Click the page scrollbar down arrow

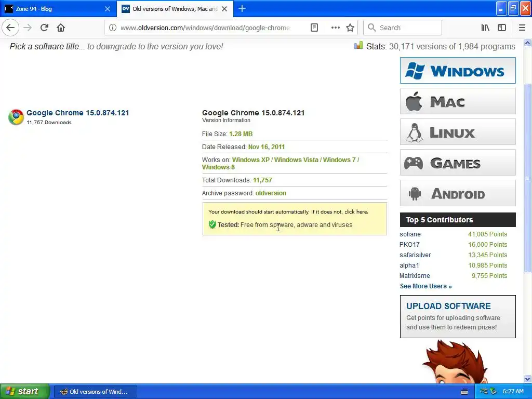tap(528, 379)
